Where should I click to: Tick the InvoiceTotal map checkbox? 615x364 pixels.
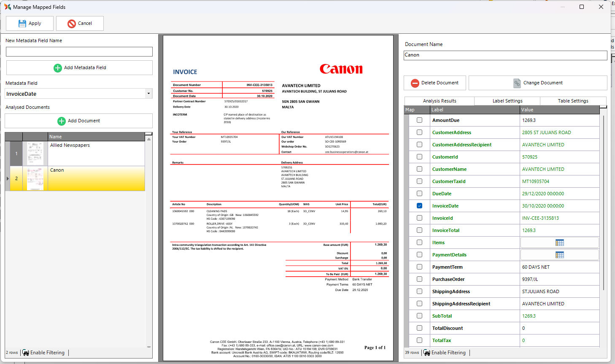[x=419, y=230]
